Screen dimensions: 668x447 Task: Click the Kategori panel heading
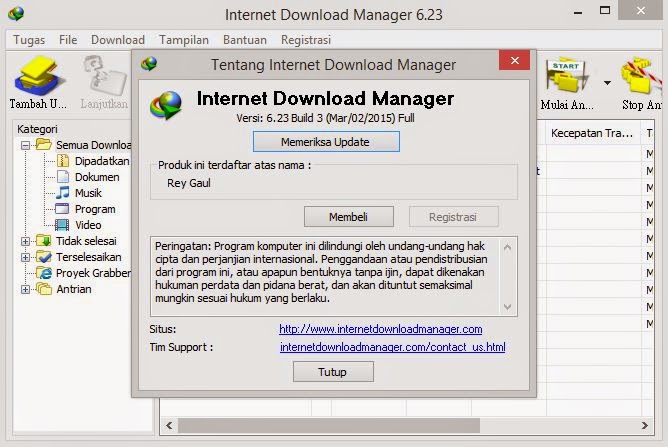coord(37,129)
